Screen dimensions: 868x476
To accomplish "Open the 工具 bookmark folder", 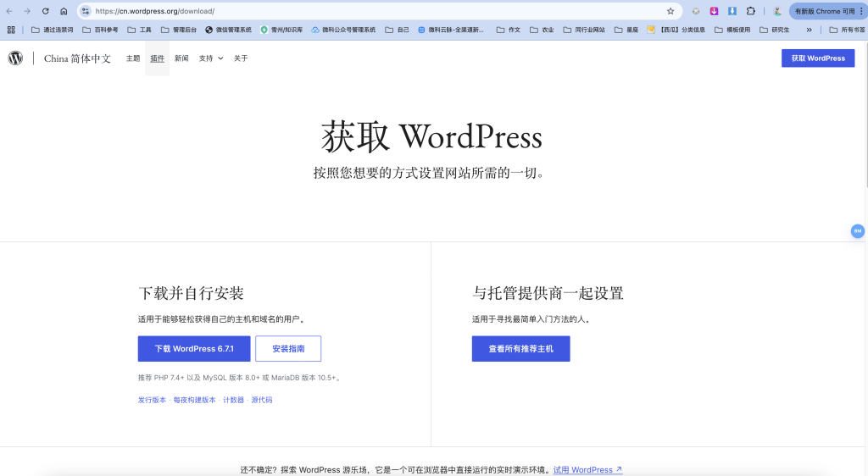I will tap(140, 30).
